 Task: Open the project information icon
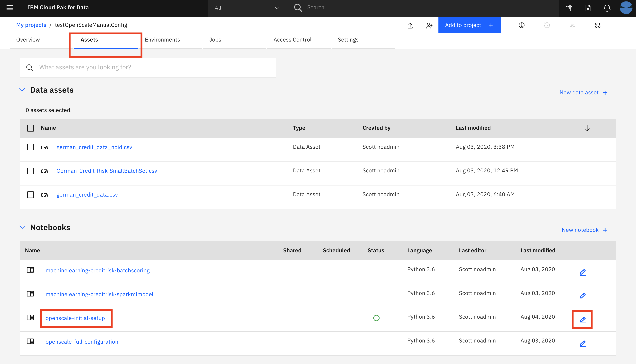coord(522,25)
